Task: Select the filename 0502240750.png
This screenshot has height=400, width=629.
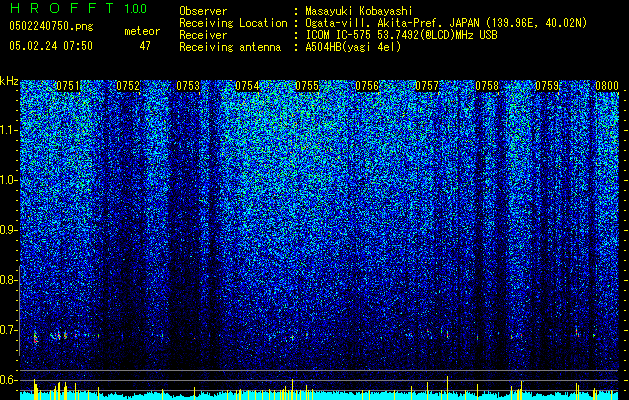Action: point(51,26)
